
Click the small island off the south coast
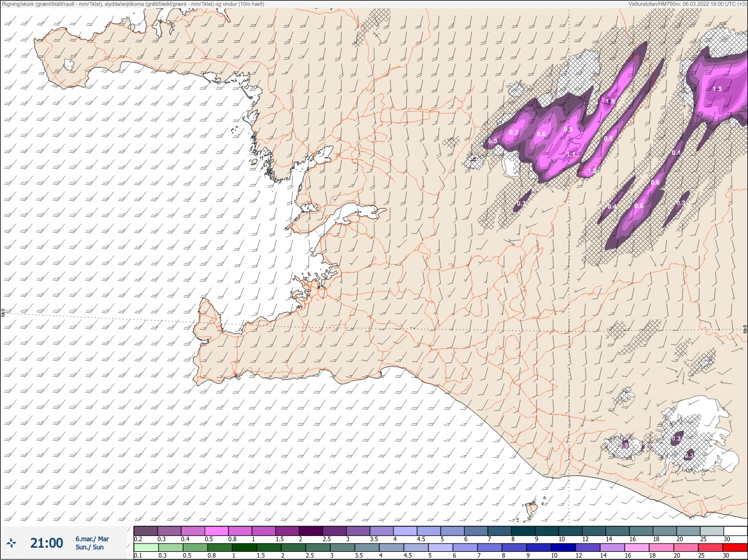(x=532, y=510)
